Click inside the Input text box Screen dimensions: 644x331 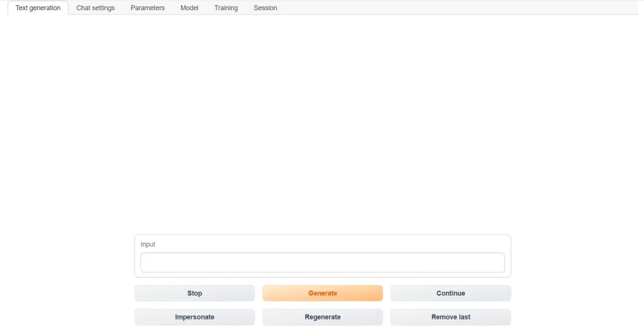click(322, 262)
